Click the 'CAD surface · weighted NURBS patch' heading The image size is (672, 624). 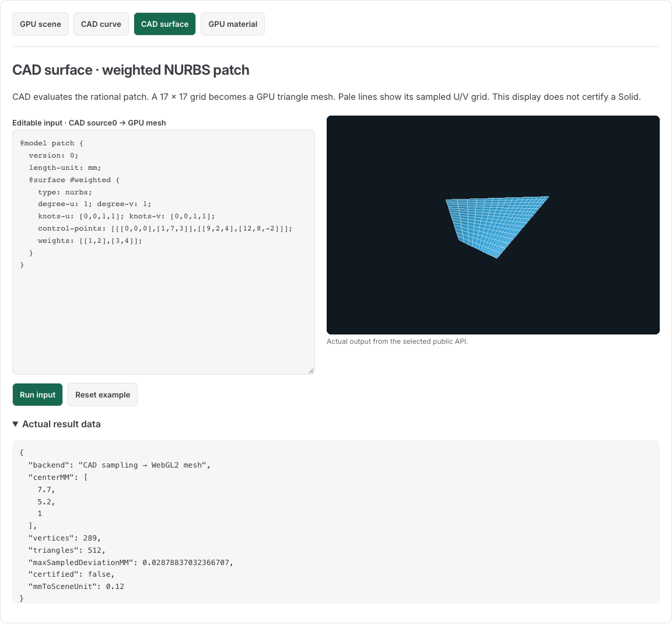click(131, 70)
